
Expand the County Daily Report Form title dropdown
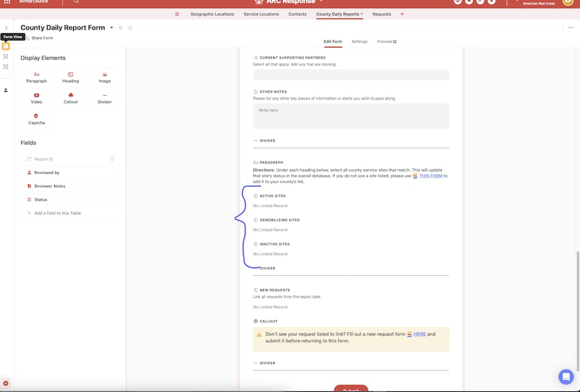click(x=110, y=27)
